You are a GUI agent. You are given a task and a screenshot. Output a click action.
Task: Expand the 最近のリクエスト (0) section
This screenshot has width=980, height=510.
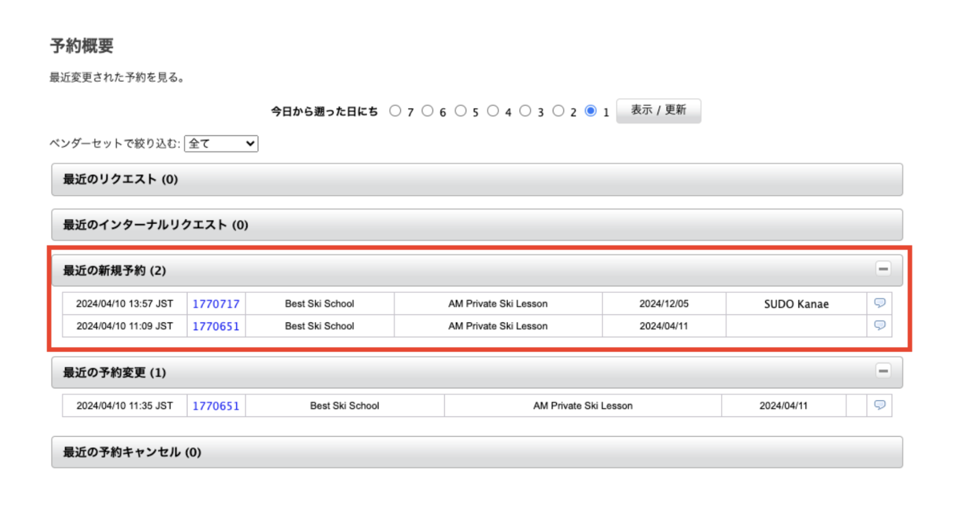(477, 179)
